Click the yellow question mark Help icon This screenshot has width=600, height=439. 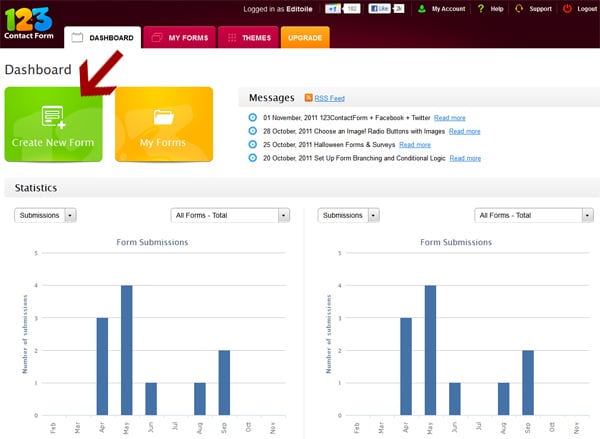point(481,8)
